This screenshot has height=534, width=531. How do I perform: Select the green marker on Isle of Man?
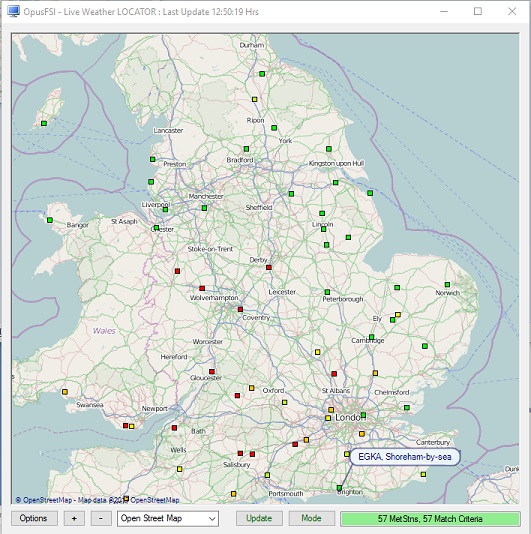tap(44, 123)
